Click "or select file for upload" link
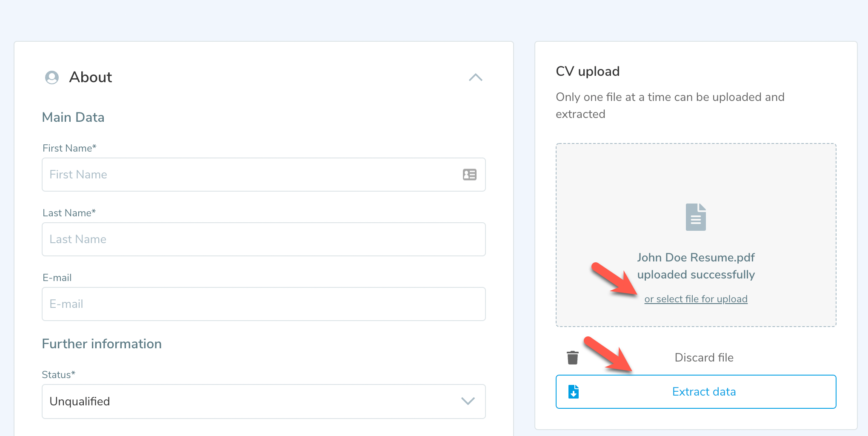The width and height of the screenshot is (868, 436). pyautogui.click(x=696, y=299)
